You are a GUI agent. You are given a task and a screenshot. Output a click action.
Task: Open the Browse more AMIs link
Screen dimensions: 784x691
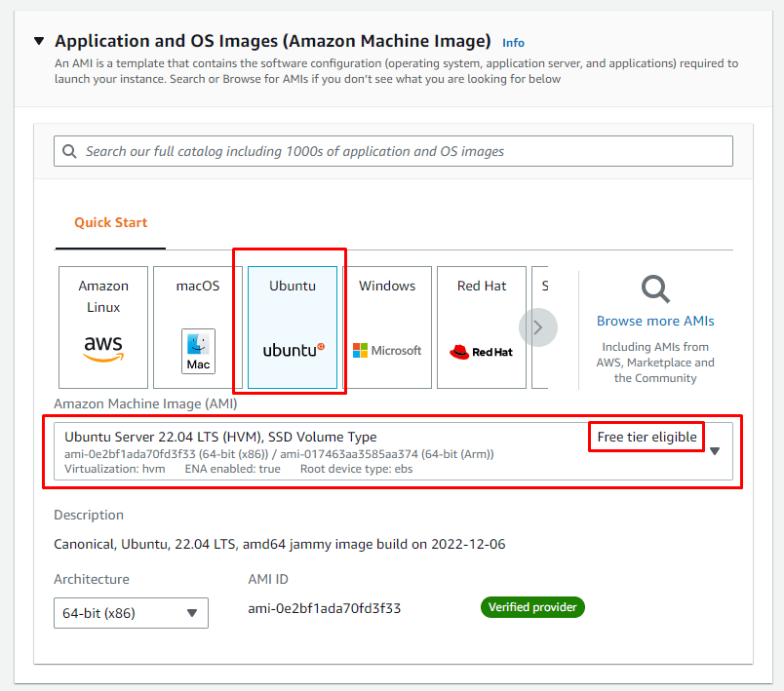tap(655, 321)
